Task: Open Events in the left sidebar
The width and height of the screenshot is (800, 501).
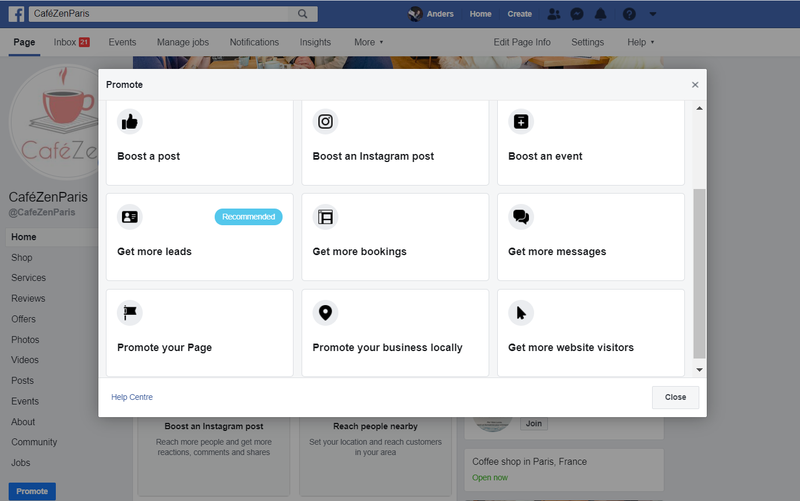Action: coord(24,402)
